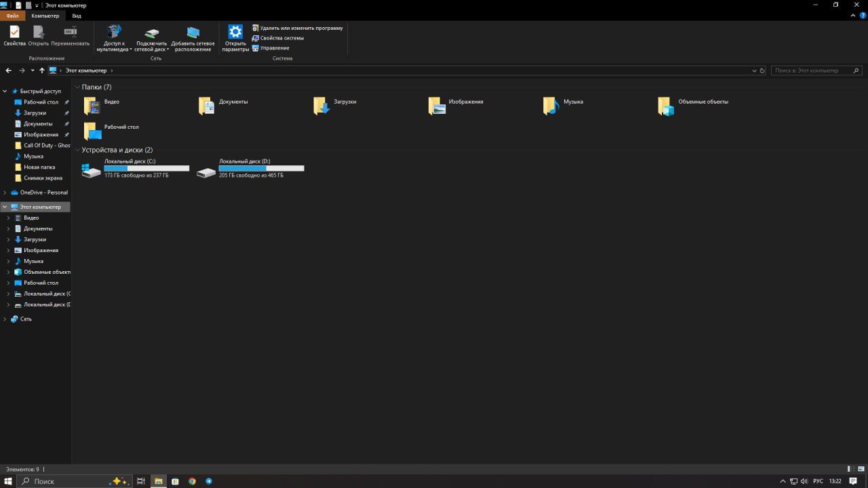Screen dimensions: 868x488
Task: Click Добавить сетевое расположение icon
Action: point(193,32)
